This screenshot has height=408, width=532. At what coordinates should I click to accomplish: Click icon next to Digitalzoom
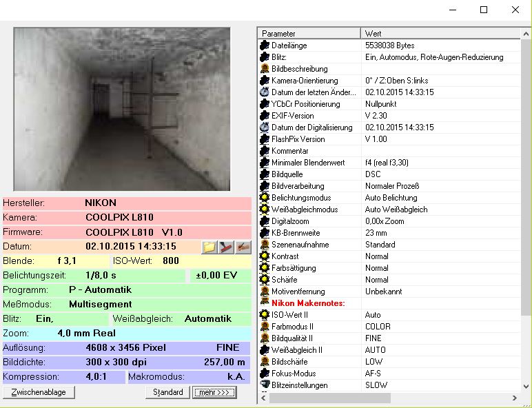click(265, 221)
